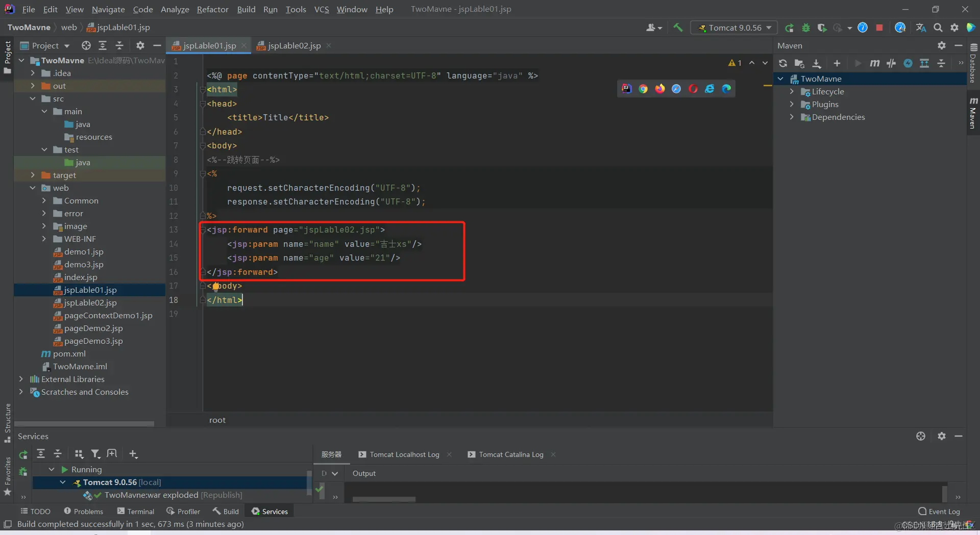980x535 pixels.
Task: Preview the page in Chrome browser icon
Action: [643, 89]
